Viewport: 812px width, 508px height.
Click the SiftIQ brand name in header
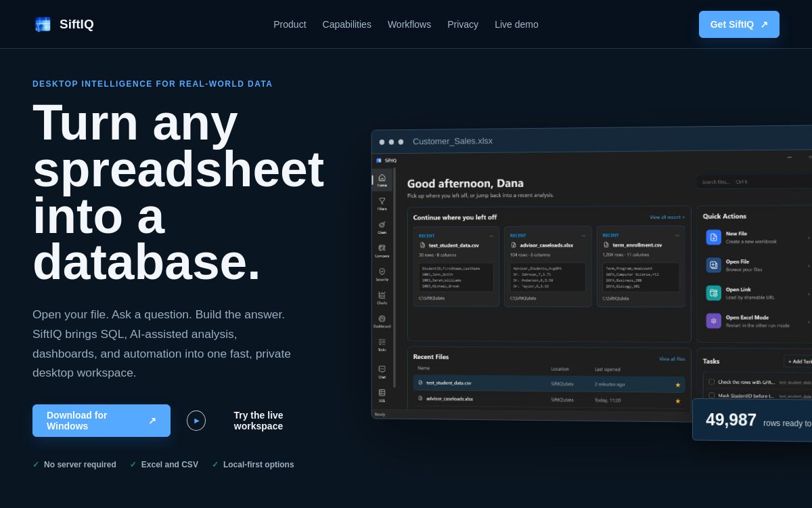click(x=76, y=24)
